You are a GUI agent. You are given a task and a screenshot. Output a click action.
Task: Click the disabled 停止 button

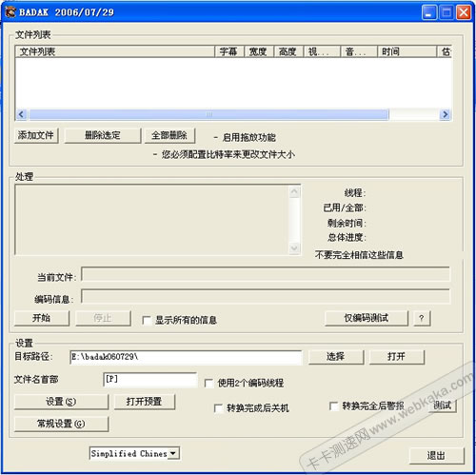(x=103, y=318)
